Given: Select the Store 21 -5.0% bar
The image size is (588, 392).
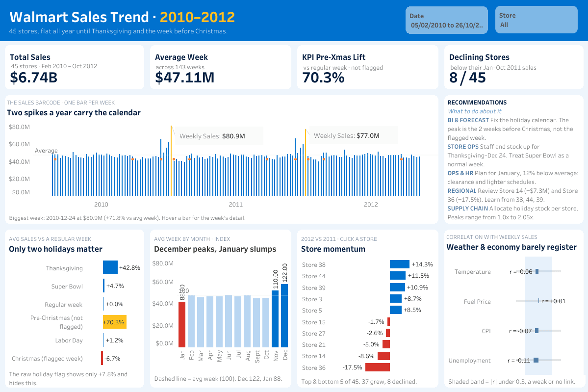Looking at the screenshot, I should [x=386, y=344].
